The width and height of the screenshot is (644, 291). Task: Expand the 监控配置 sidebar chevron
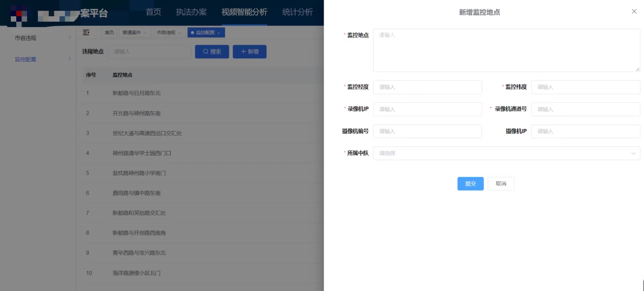pos(69,59)
